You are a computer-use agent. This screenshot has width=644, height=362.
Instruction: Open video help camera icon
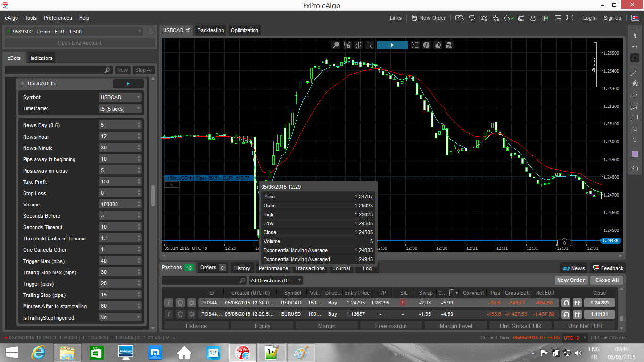460,18
